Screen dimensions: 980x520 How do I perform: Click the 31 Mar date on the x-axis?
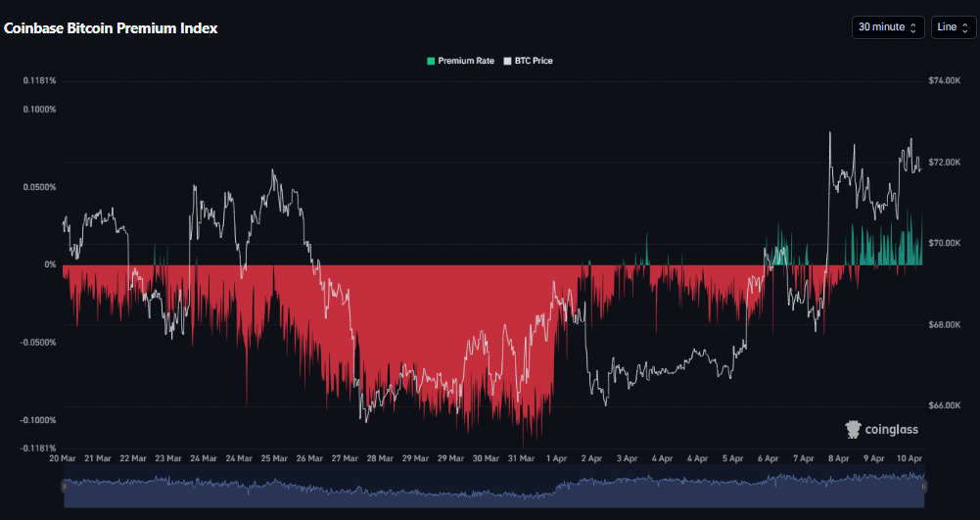[519, 457]
